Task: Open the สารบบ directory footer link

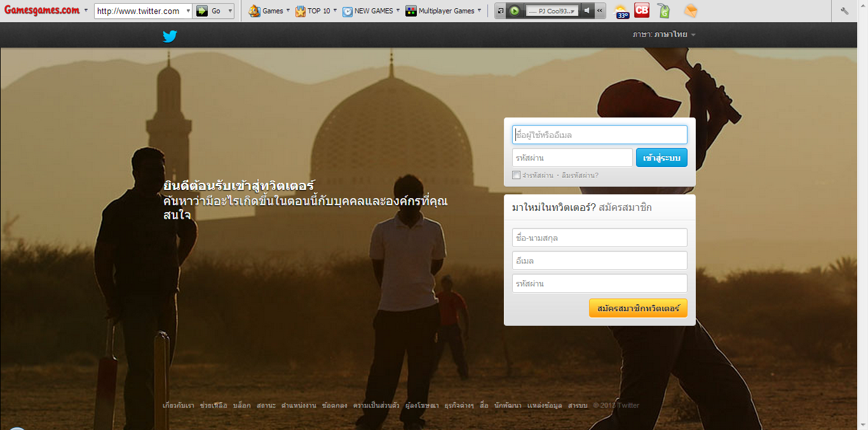Action: click(578, 405)
